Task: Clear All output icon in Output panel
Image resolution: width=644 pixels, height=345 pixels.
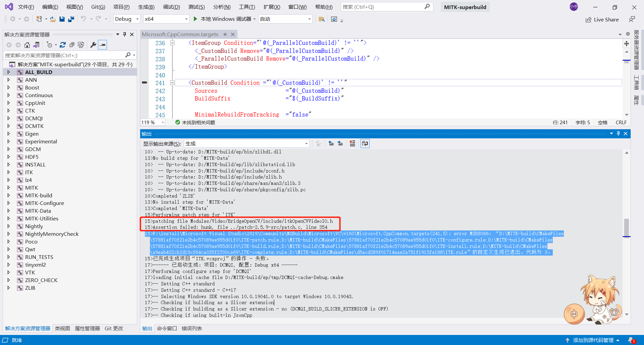Action: [352, 144]
